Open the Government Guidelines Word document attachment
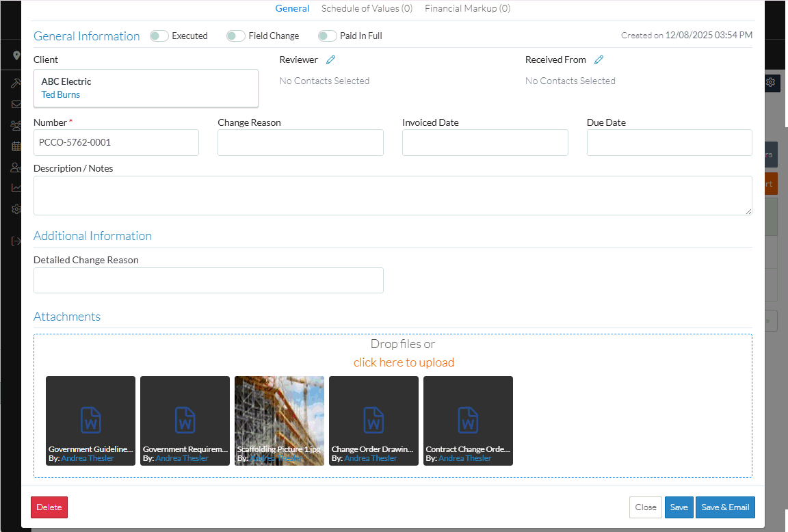Image resolution: width=788 pixels, height=532 pixels. pos(90,419)
